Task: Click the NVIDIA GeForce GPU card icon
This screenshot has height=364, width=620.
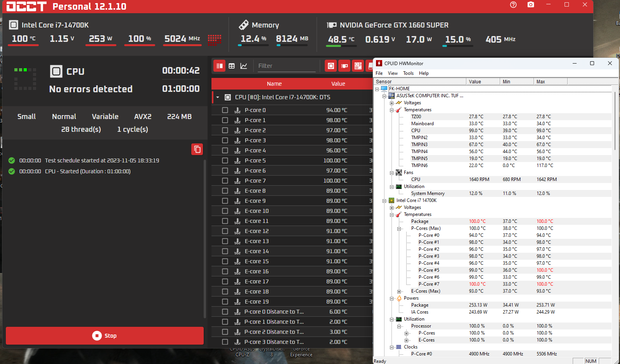Action: point(332,25)
